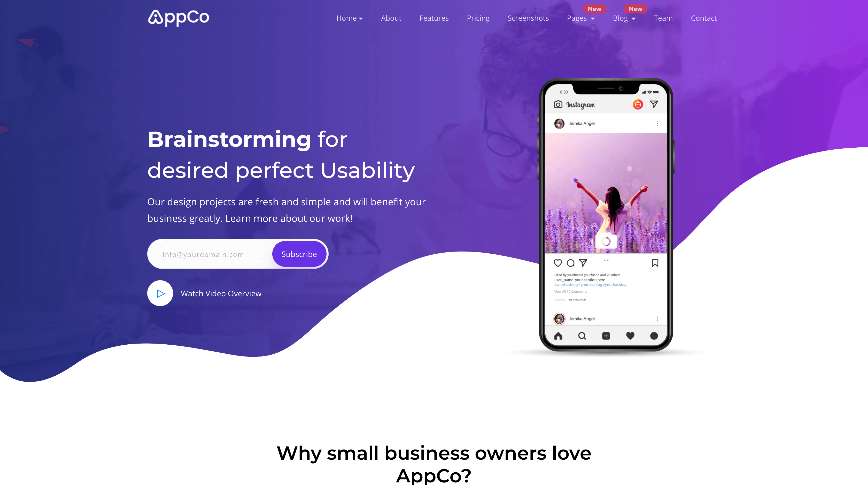Image resolution: width=868 pixels, height=485 pixels.
Task: Click the bookmark icon on the post
Action: (x=655, y=263)
